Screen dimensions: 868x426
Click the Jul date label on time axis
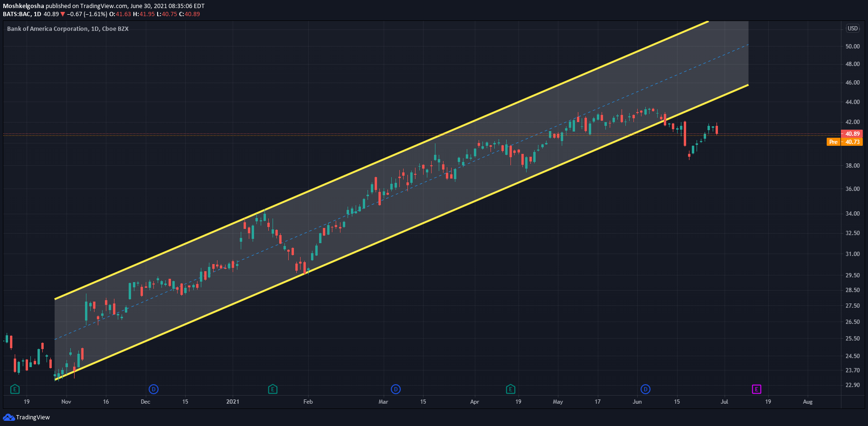tap(724, 402)
